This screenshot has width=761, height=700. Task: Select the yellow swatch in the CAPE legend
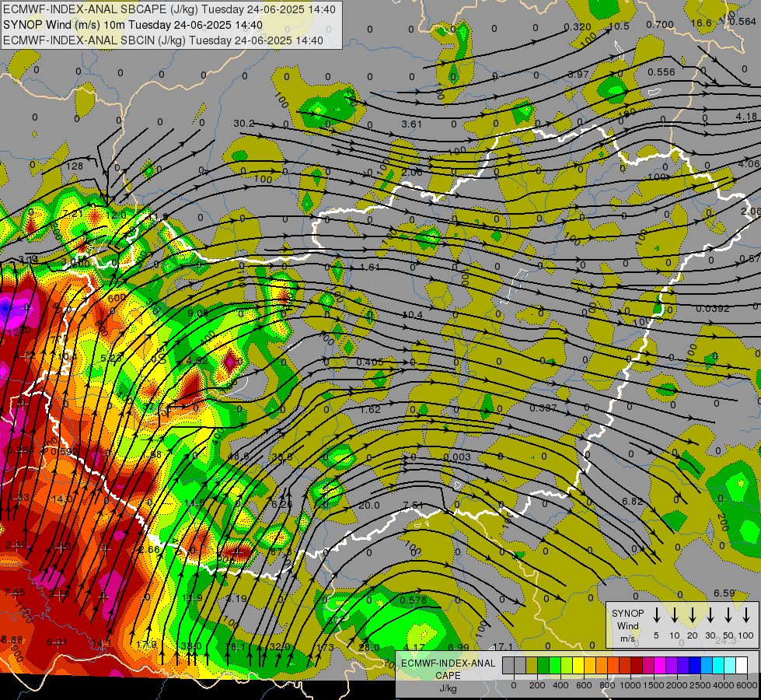[578, 665]
